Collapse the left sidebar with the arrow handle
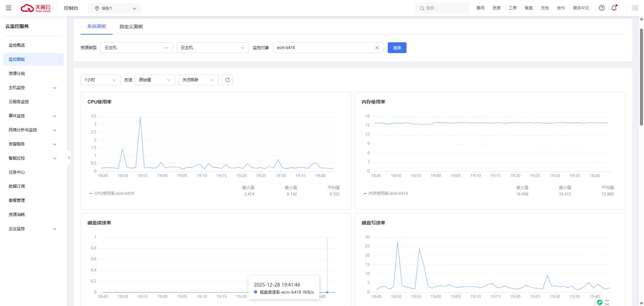This screenshot has height=306, width=644. [69, 158]
